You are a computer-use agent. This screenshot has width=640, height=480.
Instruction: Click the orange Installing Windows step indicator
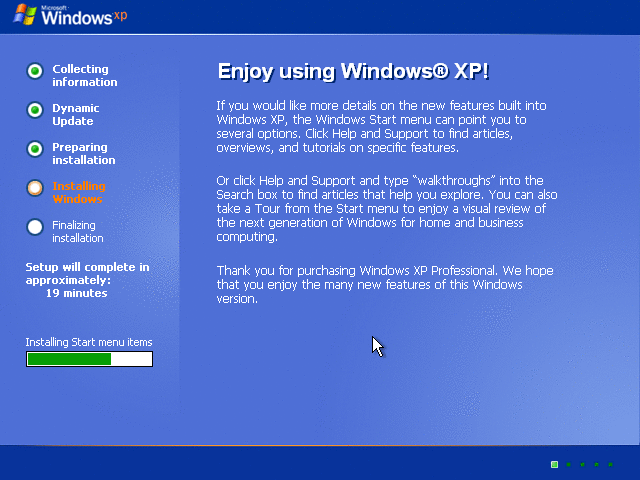point(35,188)
